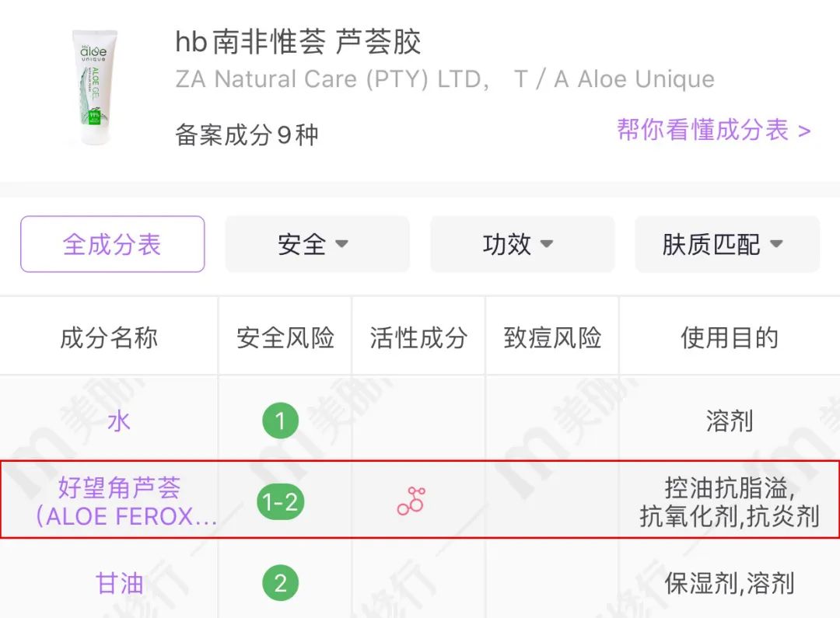Click the pink active ingredient molecule icon
Image resolution: width=840 pixels, height=618 pixels.
click(x=411, y=501)
